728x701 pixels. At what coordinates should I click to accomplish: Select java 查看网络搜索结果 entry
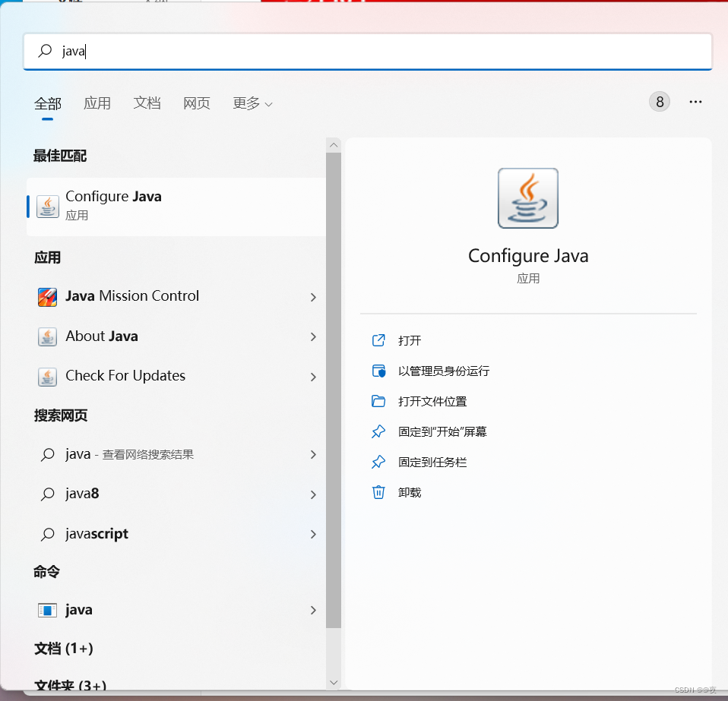(x=129, y=454)
